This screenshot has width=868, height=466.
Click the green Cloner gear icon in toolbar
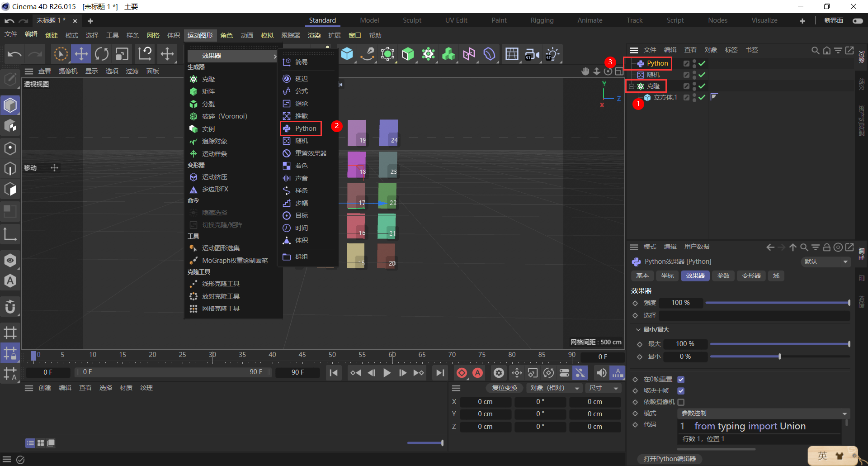coord(428,54)
